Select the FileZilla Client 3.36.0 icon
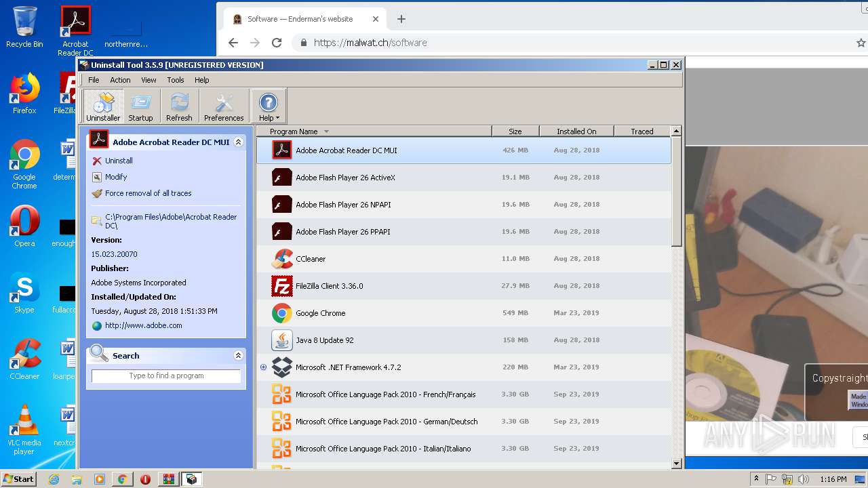The height and width of the screenshot is (488, 868). click(282, 285)
